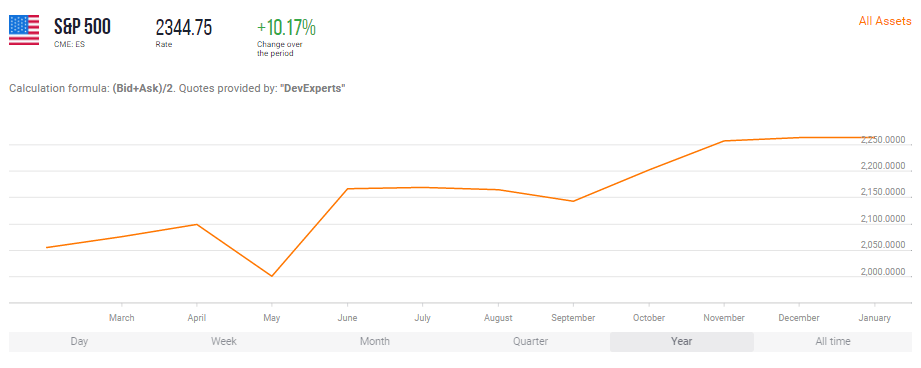
Task: Click the CME: ES ticker label
Action: pos(69,44)
